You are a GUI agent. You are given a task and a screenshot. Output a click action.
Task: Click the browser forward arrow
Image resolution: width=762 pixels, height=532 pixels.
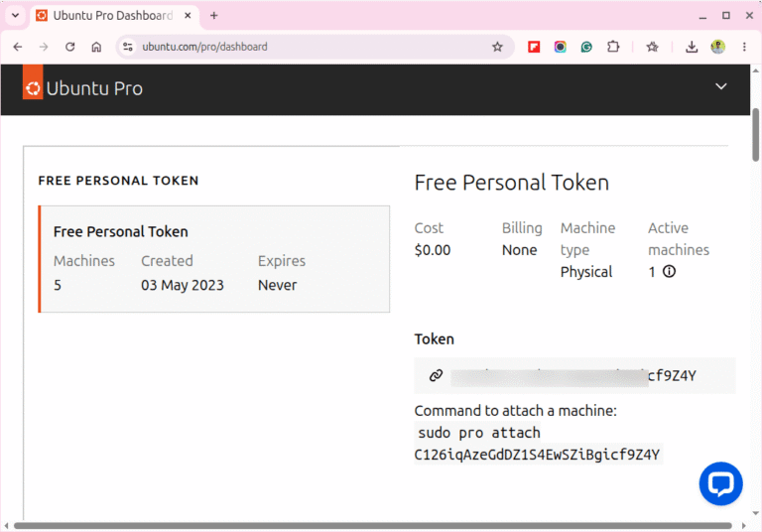tap(44, 47)
